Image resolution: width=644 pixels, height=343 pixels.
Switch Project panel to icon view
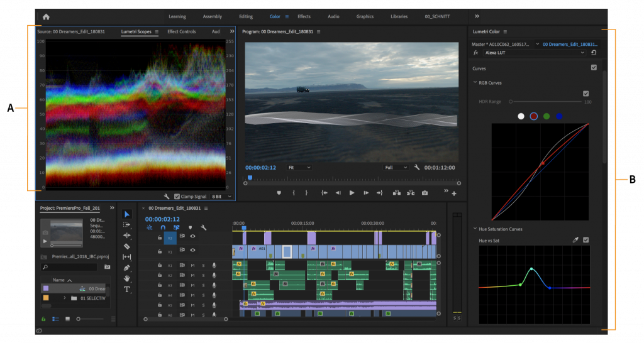point(67,318)
